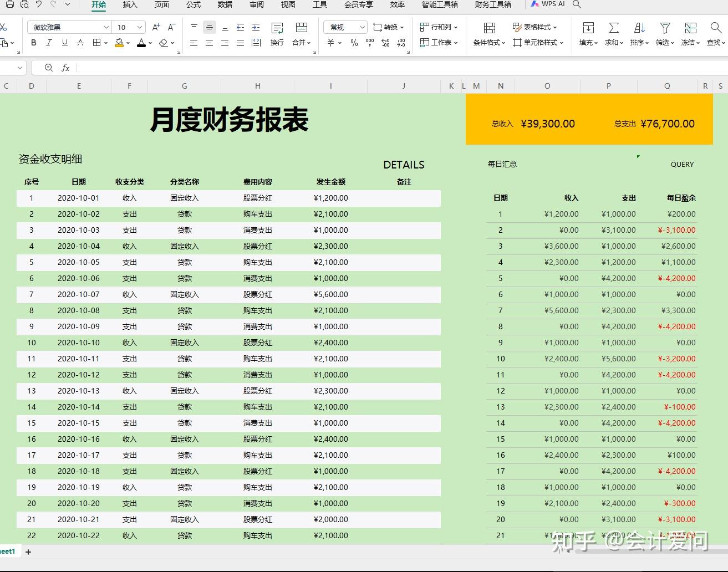The width and height of the screenshot is (728, 572).
Task: Toggle bold formatting
Action: point(34,43)
